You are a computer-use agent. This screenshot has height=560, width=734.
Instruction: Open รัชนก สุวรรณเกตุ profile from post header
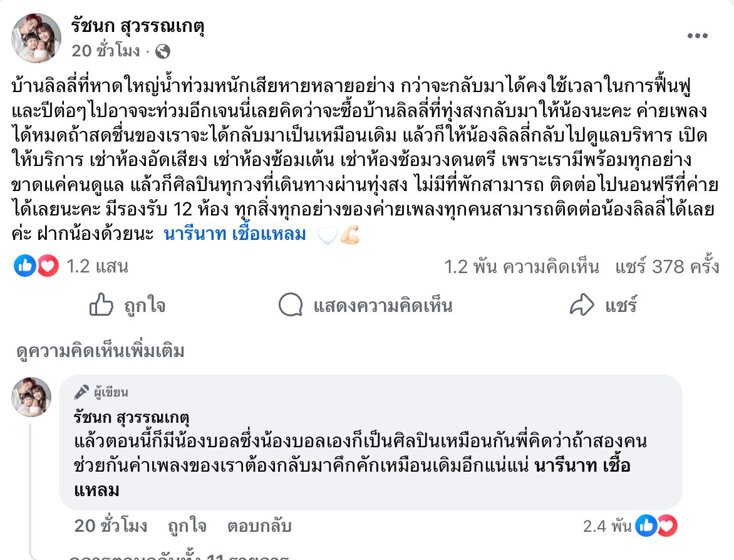click(x=138, y=26)
